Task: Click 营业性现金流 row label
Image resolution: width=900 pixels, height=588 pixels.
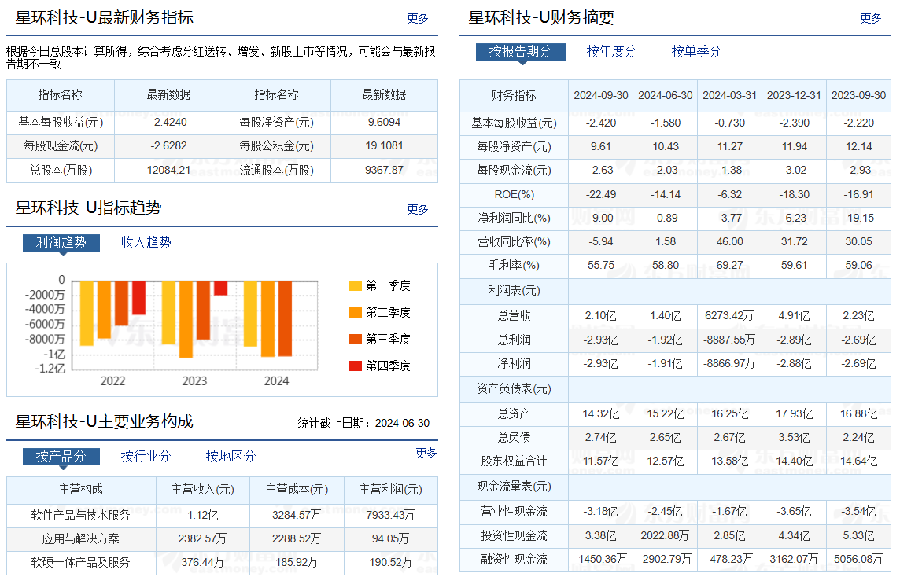Action: [515, 511]
